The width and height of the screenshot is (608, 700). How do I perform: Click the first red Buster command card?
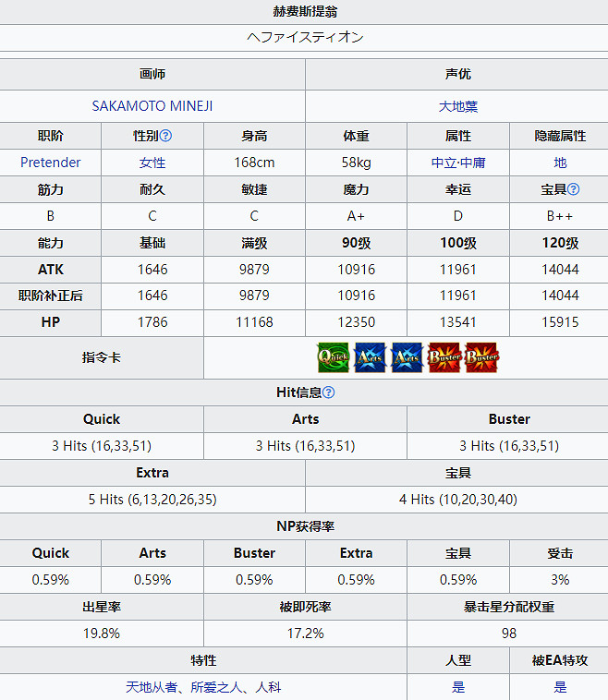(444, 357)
